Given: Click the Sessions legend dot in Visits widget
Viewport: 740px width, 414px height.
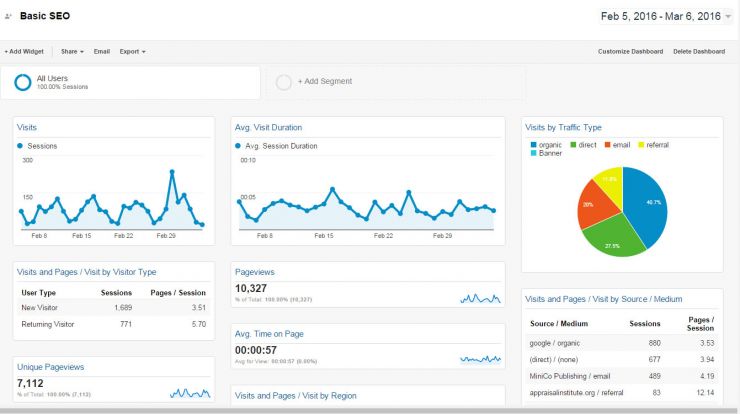Looking at the screenshot, I should pos(20,146).
